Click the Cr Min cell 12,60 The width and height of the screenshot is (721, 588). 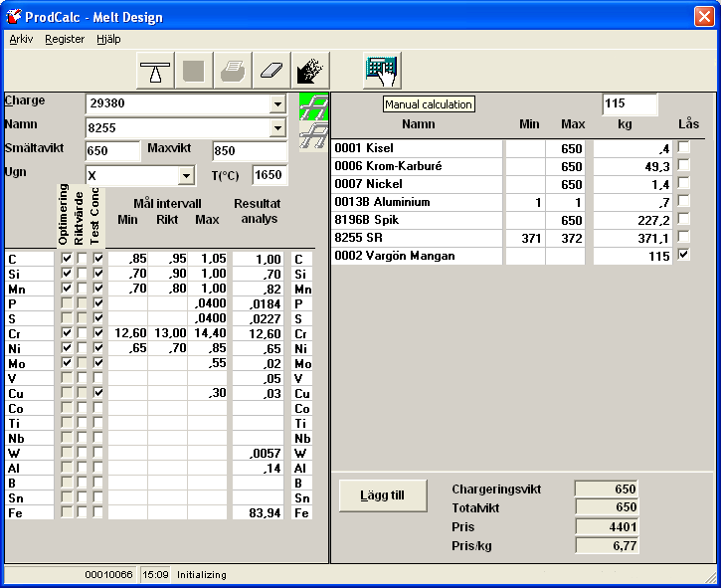[128, 333]
